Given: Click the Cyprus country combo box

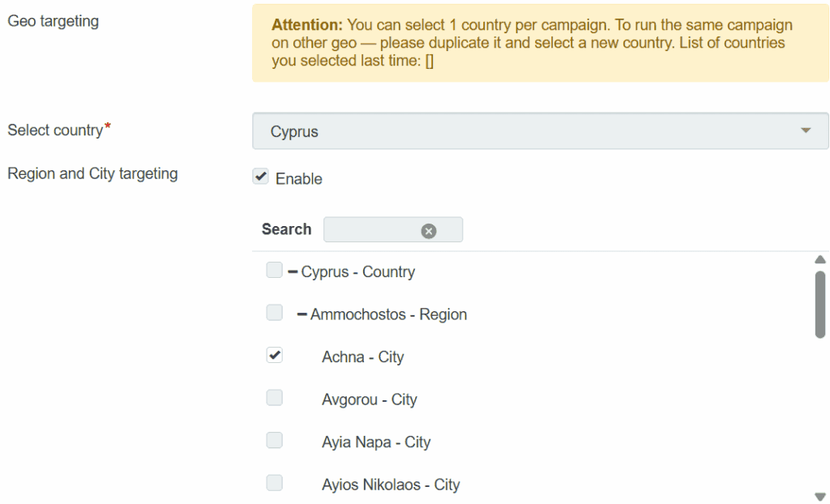Looking at the screenshot, I should click(527, 131).
